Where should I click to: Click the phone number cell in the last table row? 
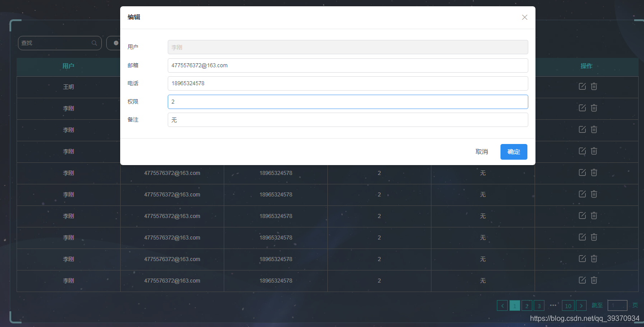[276, 281]
